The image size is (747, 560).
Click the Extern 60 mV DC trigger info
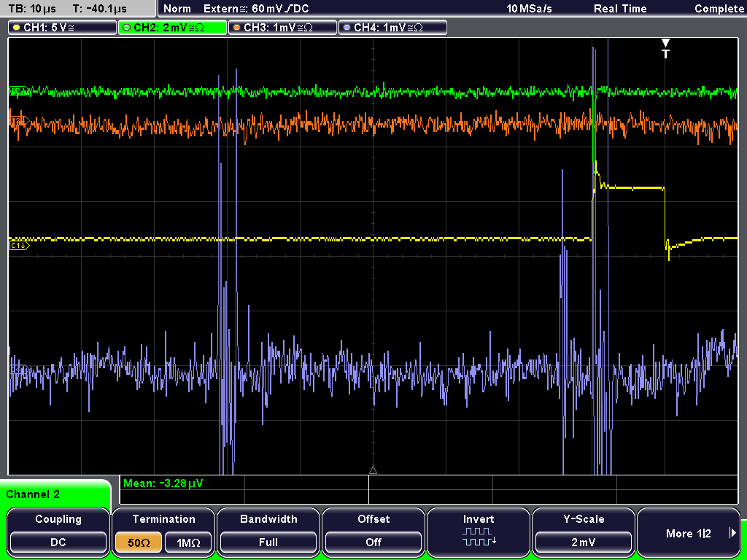[x=256, y=9]
